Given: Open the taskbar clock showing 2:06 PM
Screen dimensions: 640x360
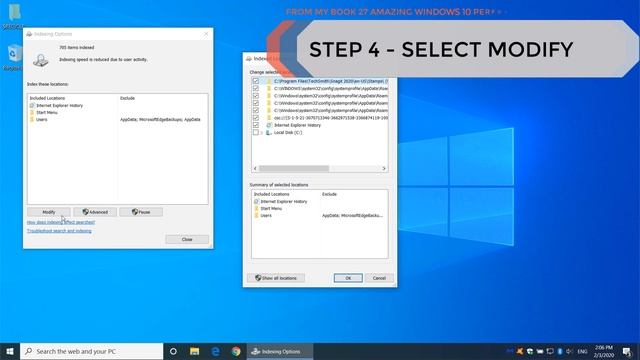Looking at the screenshot, I should coord(604,351).
